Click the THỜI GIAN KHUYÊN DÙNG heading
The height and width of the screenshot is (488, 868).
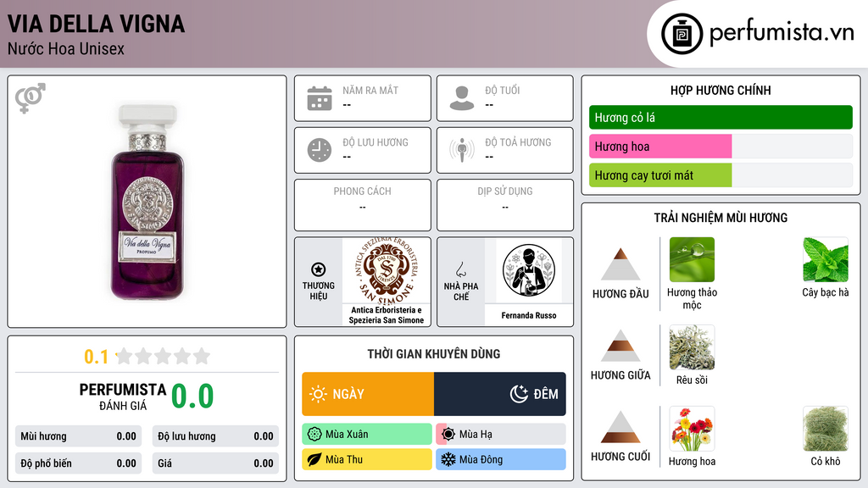point(434,354)
